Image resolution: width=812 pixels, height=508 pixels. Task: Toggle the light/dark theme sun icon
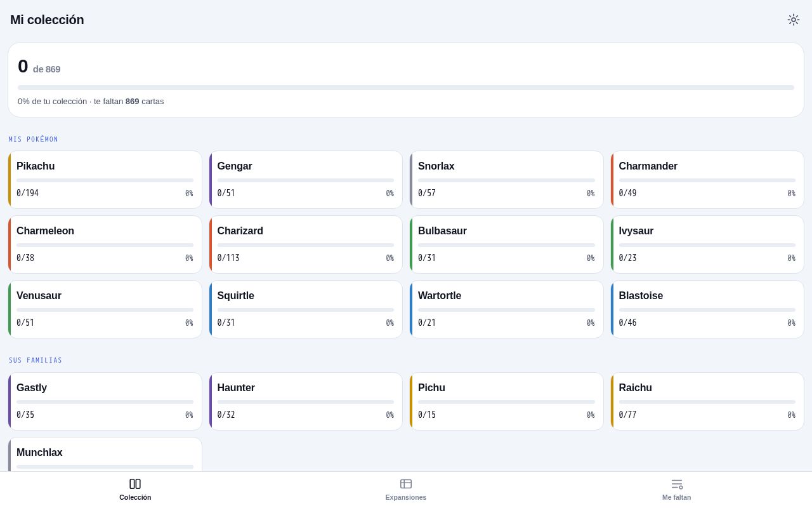pyautogui.click(x=794, y=20)
